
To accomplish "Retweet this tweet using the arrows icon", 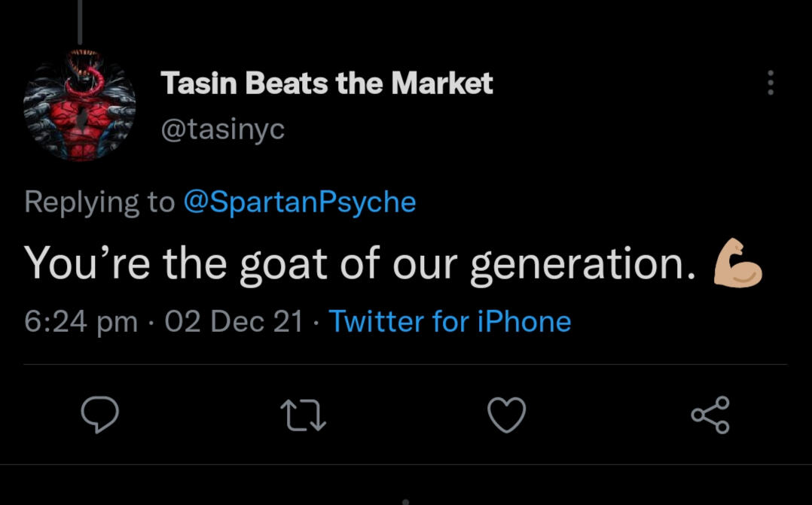I will click(x=303, y=415).
